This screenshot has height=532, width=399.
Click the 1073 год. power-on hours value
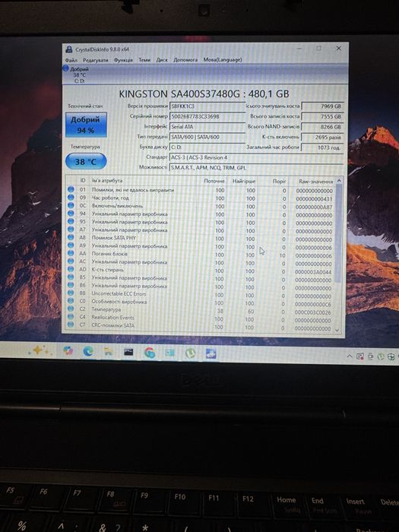click(x=323, y=147)
